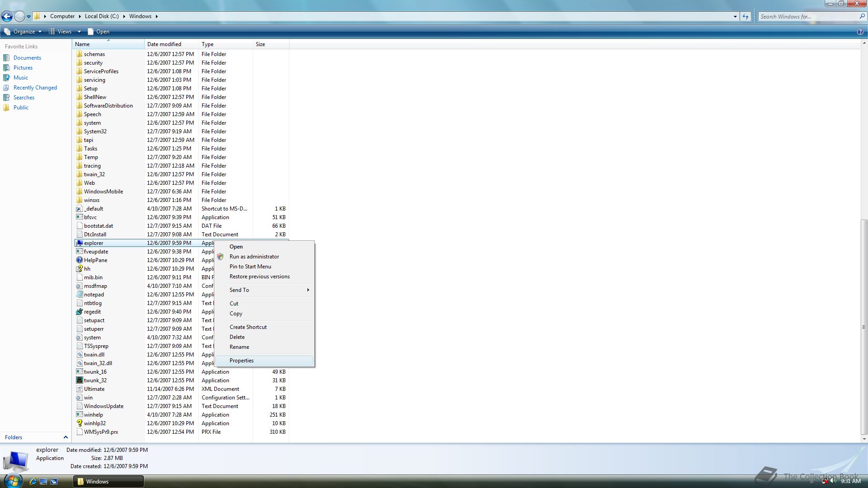Viewport: 868px width, 488px height.
Task: Choose Open in the context menu
Action: click(x=264, y=247)
